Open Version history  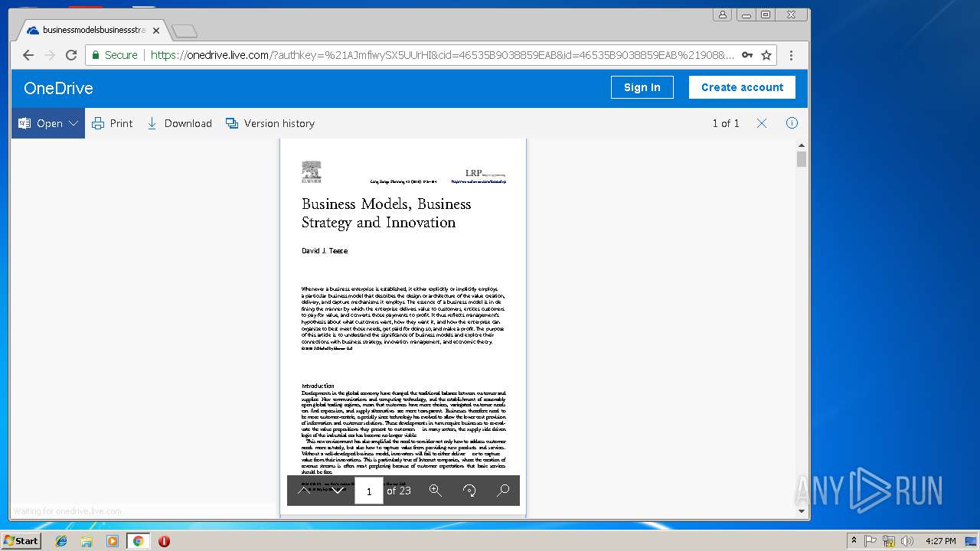(269, 123)
